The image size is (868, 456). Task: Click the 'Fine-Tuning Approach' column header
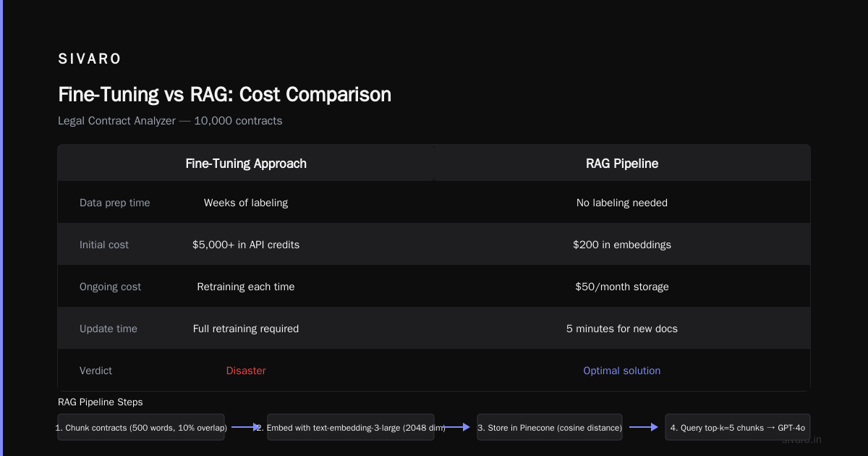point(246,164)
